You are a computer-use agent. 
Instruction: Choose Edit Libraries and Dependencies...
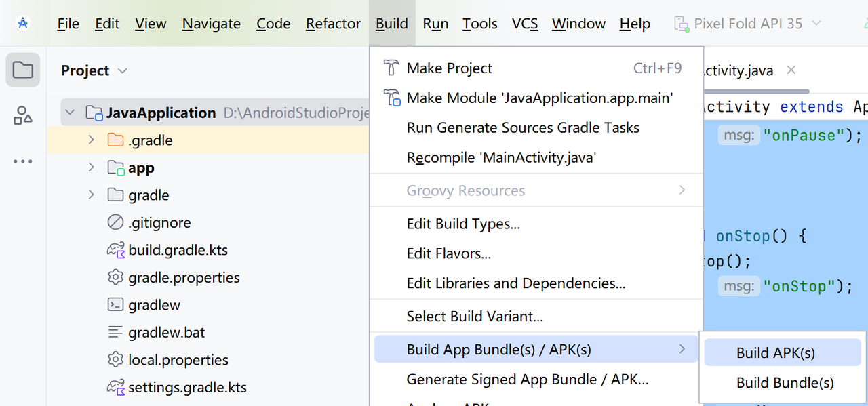coord(536,283)
